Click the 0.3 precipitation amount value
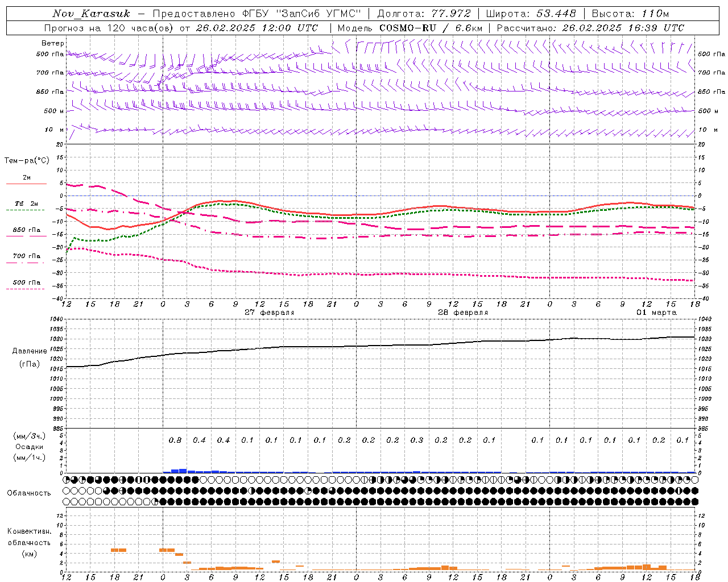 point(417,440)
